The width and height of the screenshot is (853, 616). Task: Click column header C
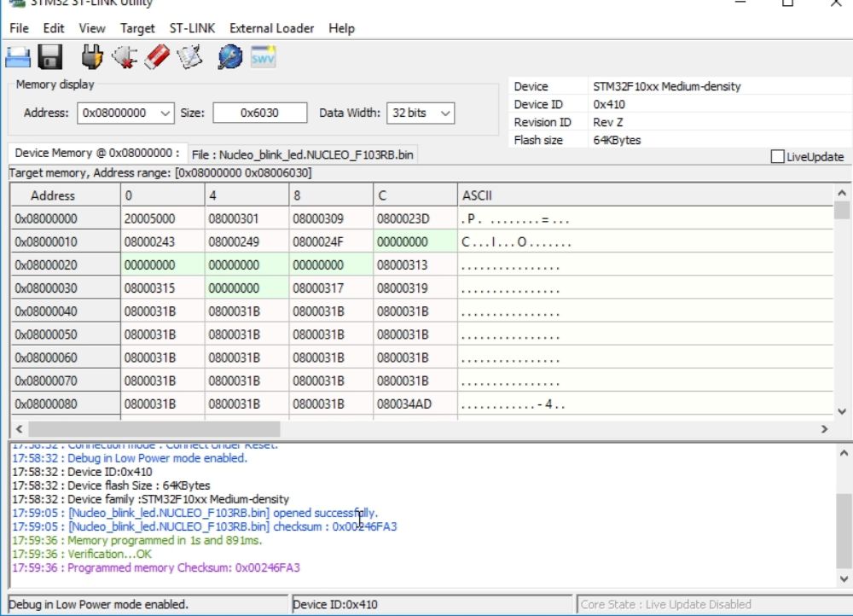[x=415, y=195]
